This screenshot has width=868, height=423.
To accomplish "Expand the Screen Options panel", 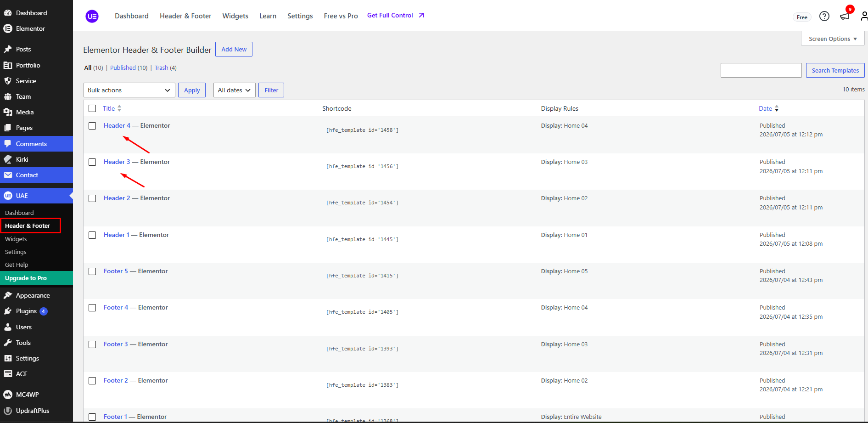I will coord(833,39).
